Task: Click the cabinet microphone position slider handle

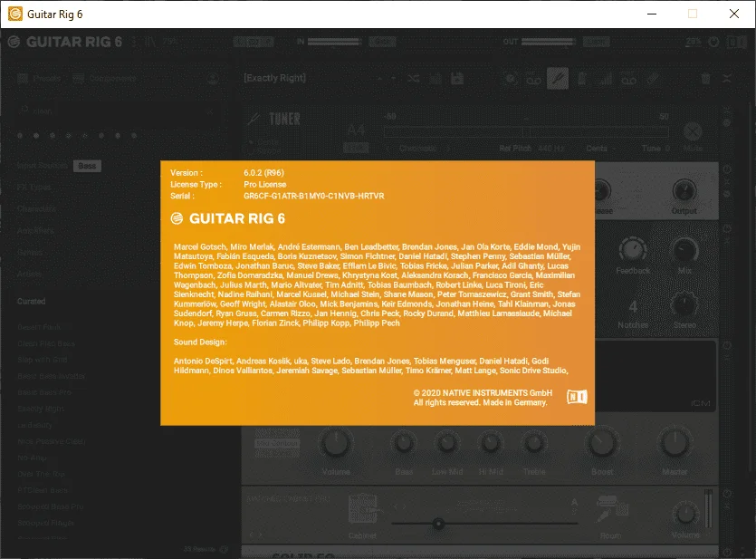Action: coord(438,524)
